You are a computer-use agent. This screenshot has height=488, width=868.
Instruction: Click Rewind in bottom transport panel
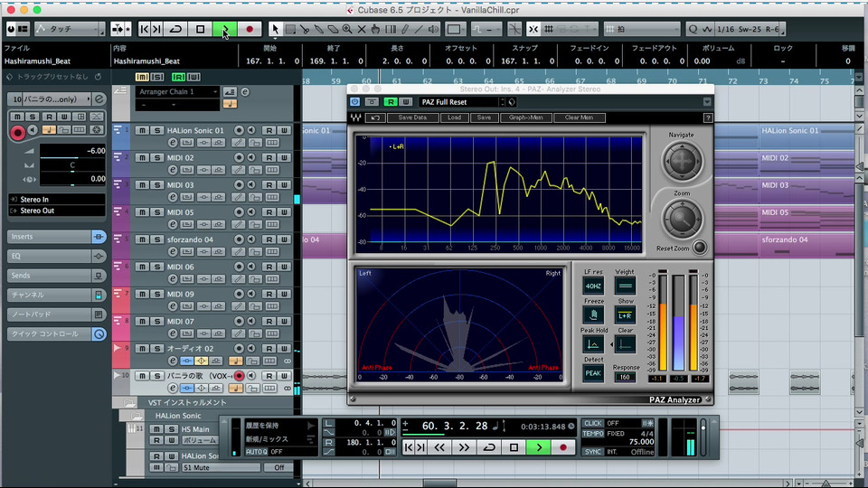(439, 447)
